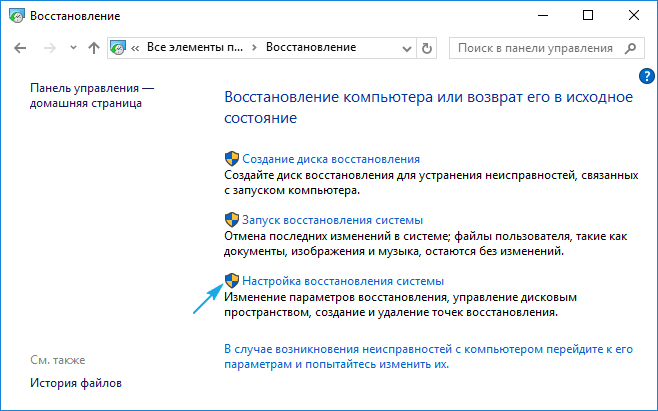The height and width of the screenshot is (411, 658).
Task: Click the search magnifier icon
Action: [x=631, y=48]
